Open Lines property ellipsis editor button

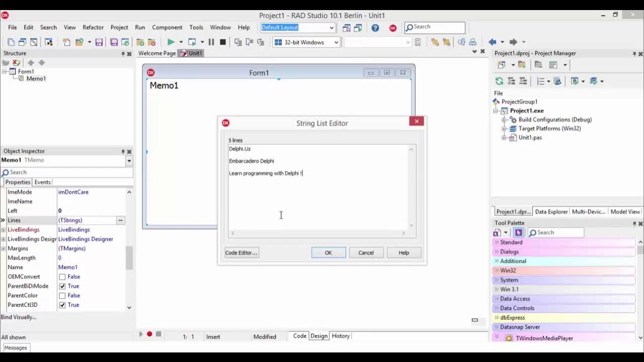point(120,220)
